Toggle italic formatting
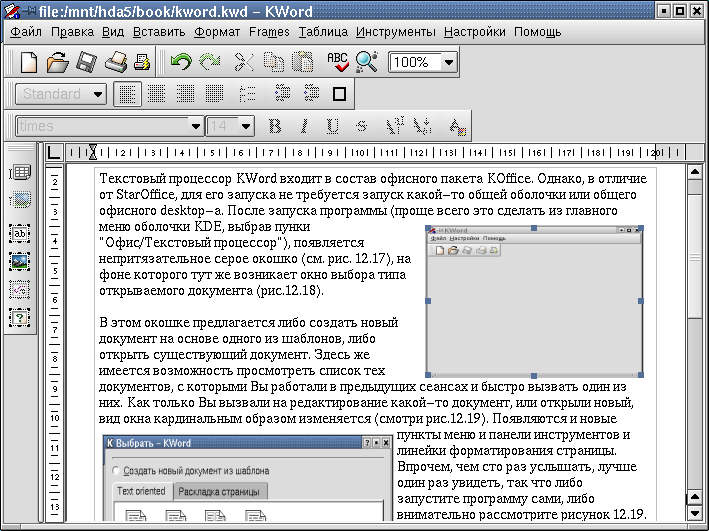The height and width of the screenshot is (531, 709). click(304, 126)
